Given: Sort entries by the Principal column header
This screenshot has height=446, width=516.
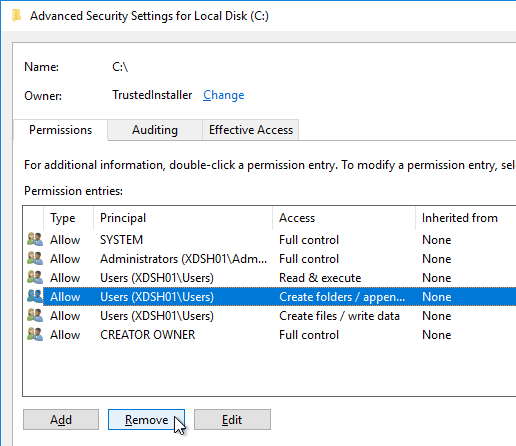Looking at the screenshot, I should 183,218.
